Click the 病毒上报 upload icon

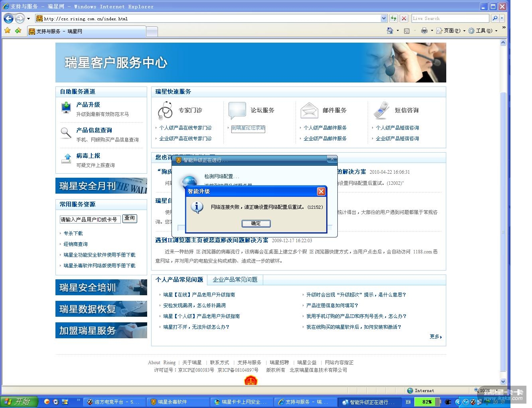pos(66,159)
